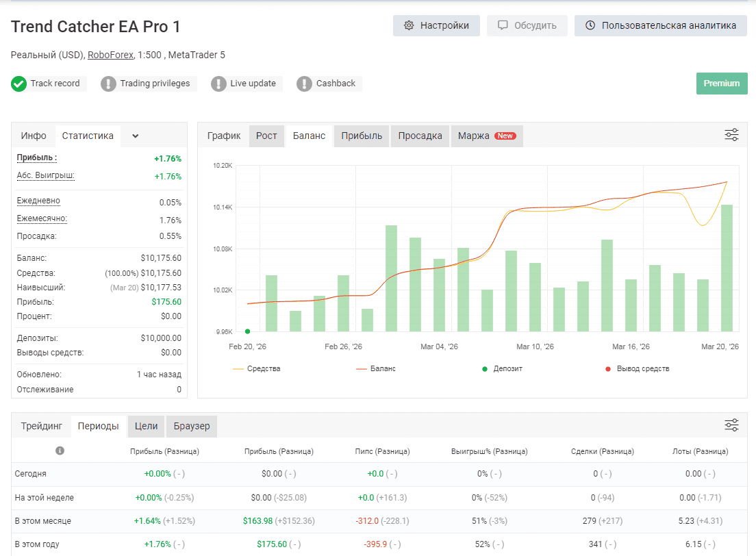The width and height of the screenshot is (756, 556).
Task: Click the Сделки (Разница) column header
Action: tap(602, 451)
